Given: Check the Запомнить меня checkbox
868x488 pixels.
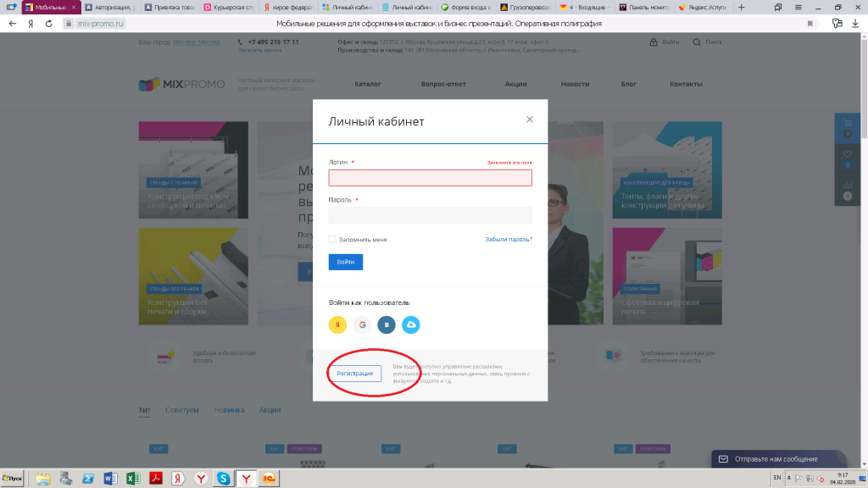Looking at the screenshot, I should click(x=332, y=240).
